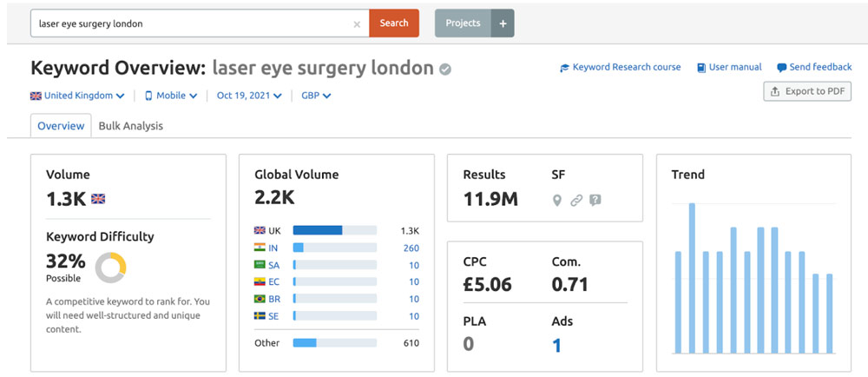The image size is (868, 377).
Task: Click the link SERP feature icon
Action: coord(575,201)
